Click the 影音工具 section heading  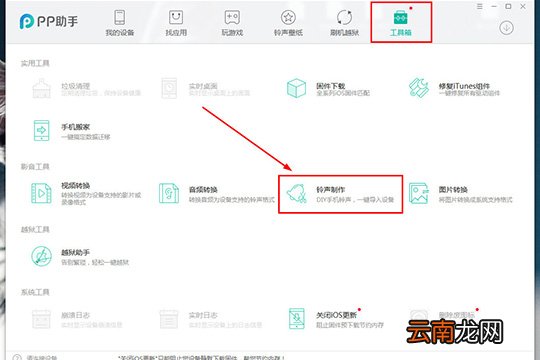coord(35,167)
